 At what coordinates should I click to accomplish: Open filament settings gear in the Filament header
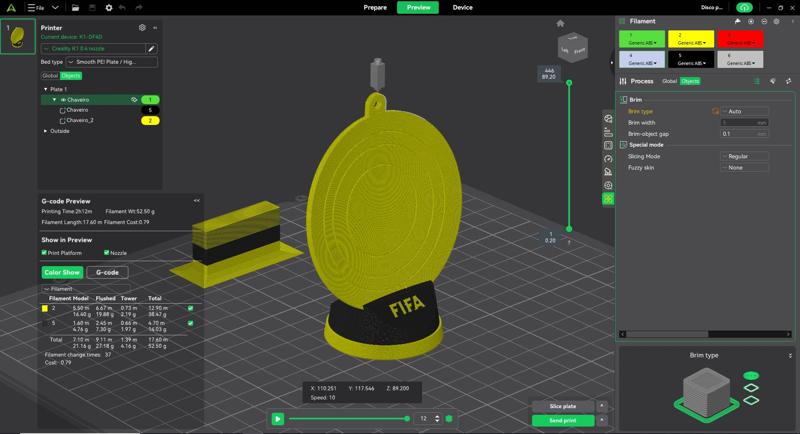pyautogui.click(x=777, y=21)
